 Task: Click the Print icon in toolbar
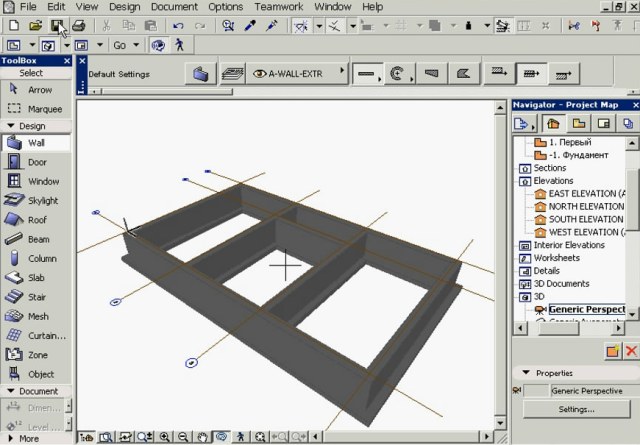[78, 25]
